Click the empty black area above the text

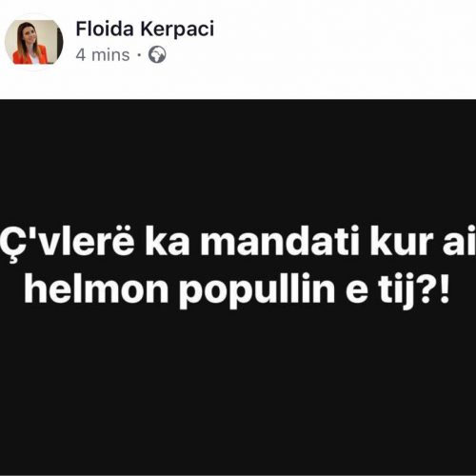(238, 160)
